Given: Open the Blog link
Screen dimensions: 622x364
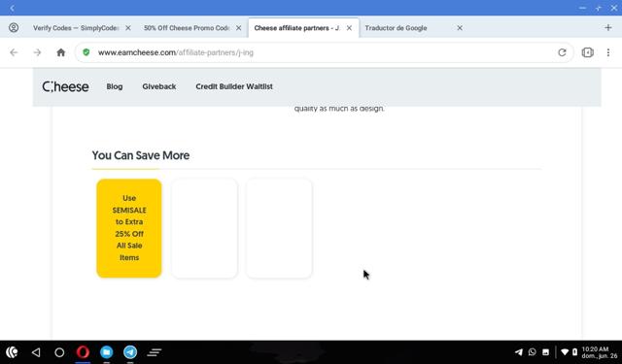Looking at the screenshot, I should [x=115, y=86].
